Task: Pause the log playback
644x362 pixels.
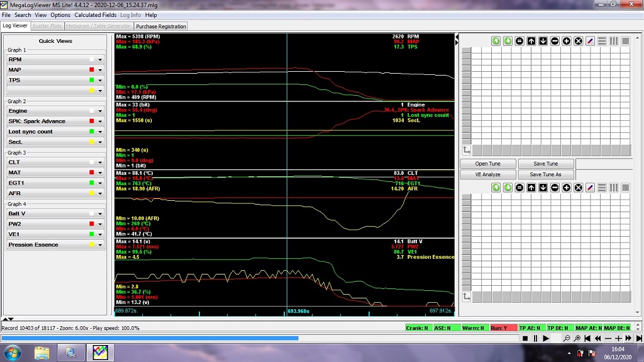Action: point(536,338)
